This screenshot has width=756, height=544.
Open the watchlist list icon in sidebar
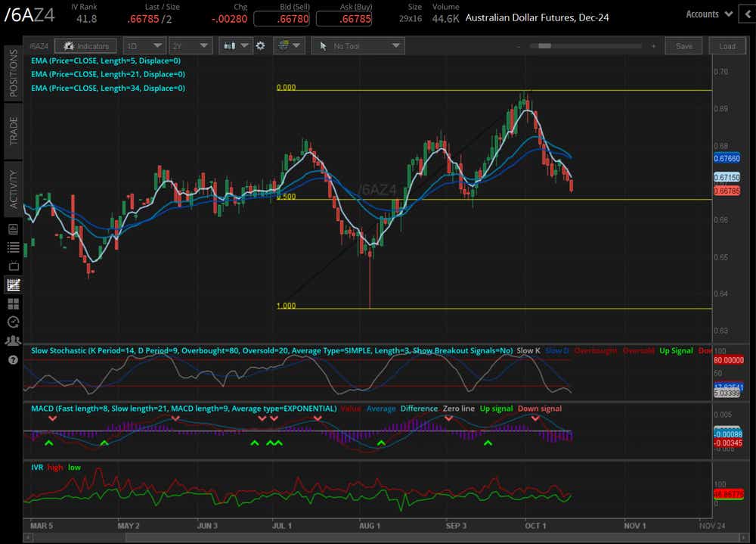[13, 247]
